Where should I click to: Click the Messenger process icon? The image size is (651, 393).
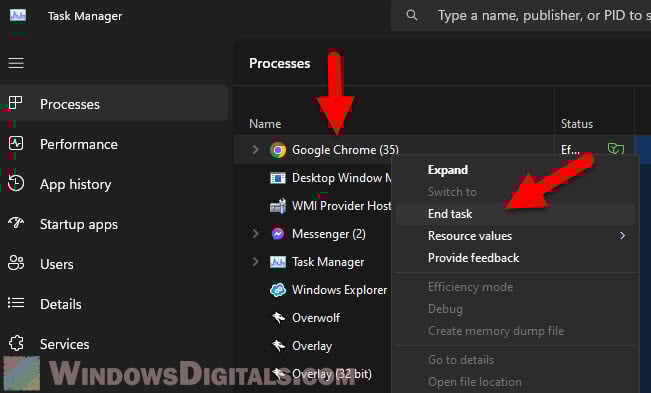[278, 234]
